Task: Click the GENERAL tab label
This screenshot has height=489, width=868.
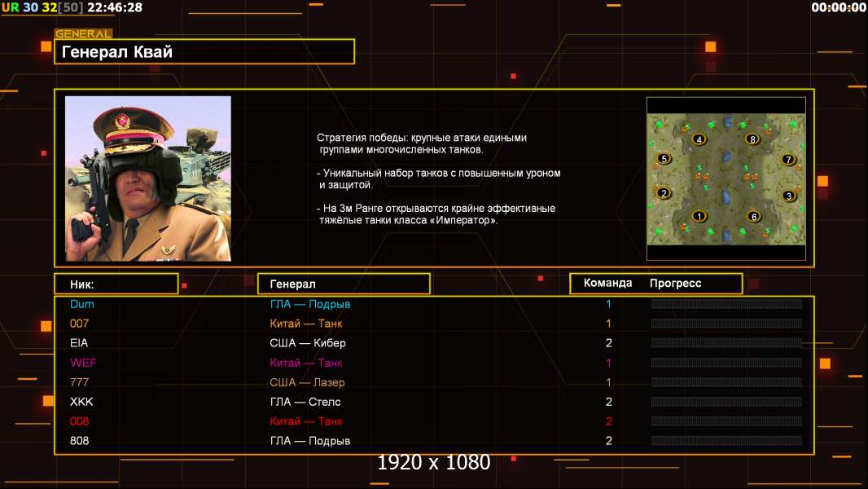Action: pos(83,34)
